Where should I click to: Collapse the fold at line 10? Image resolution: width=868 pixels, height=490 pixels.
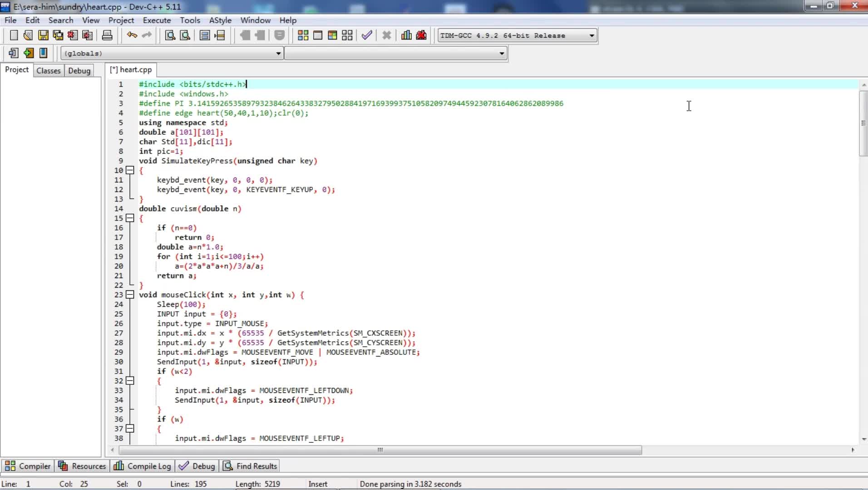click(130, 170)
